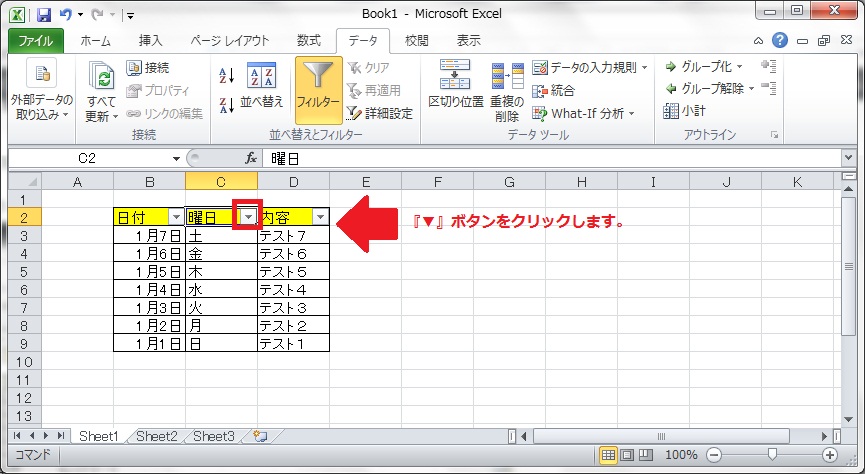The width and height of the screenshot is (865, 474).
Task: Click the Insert Worksheet icon
Action: 260,436
